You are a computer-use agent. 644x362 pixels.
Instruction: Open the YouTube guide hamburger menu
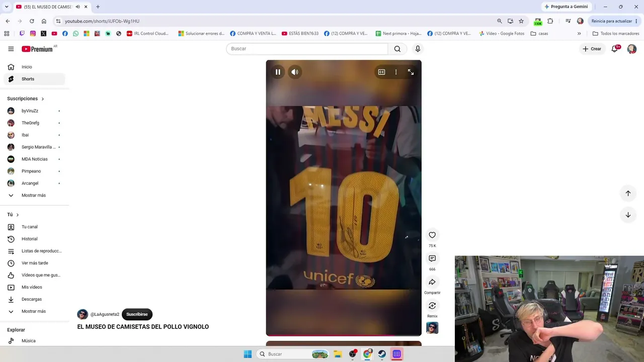pos(11,49)
